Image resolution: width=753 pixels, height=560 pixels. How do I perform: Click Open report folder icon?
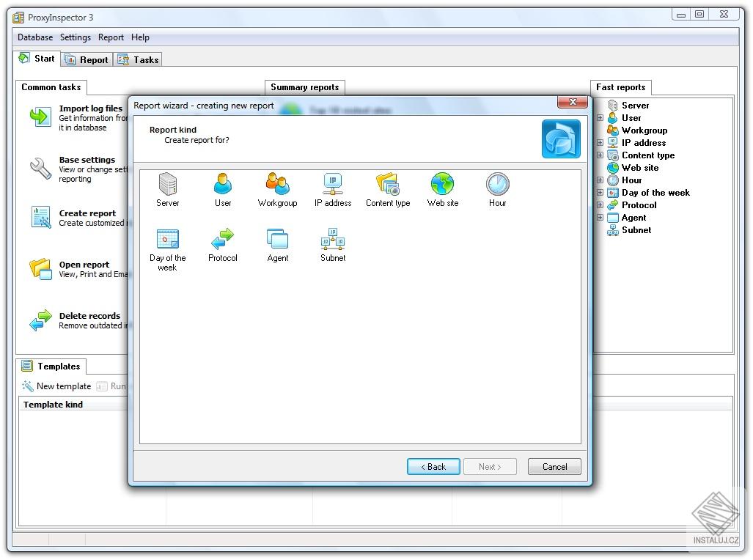pos(40,269)
